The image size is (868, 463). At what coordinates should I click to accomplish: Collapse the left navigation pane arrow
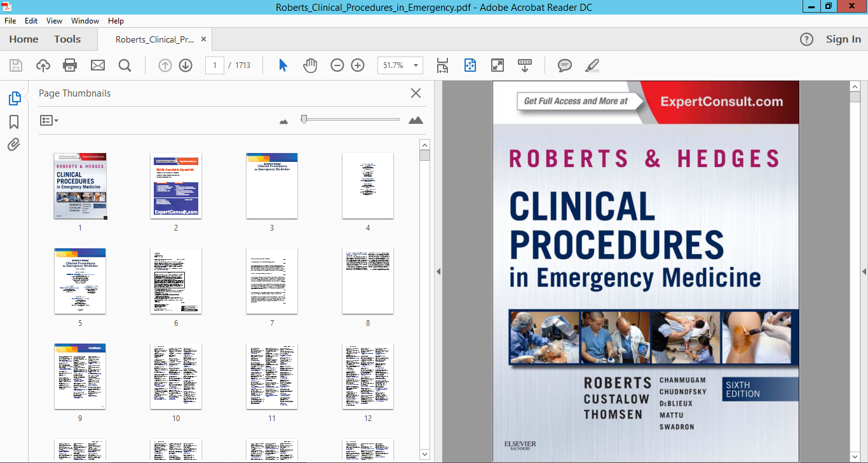tap(437, 272)
